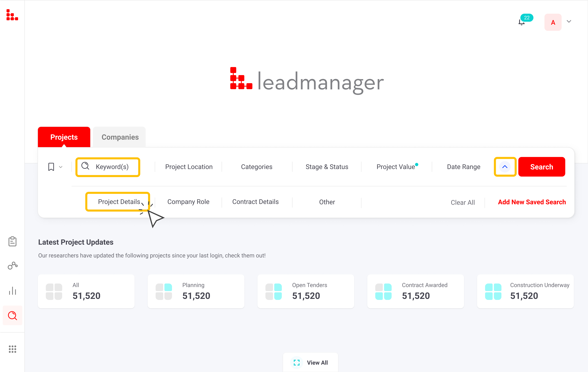
Task: Open the Contract Details filter
Action: pyautogui.click(x=255, y=202)
